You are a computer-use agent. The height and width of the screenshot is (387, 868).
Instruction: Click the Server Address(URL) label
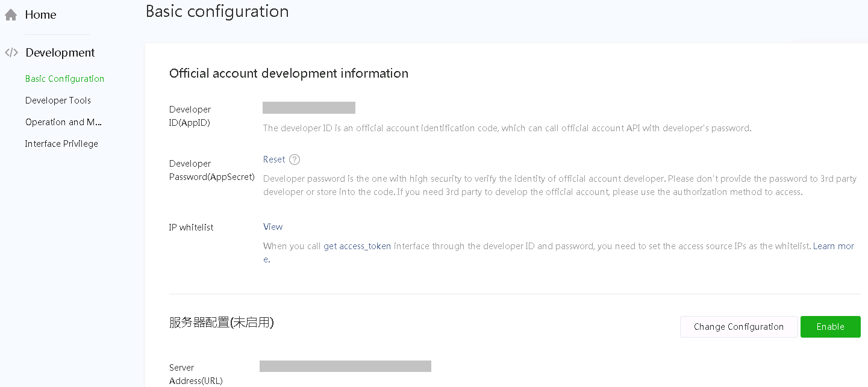click(196, 374)
